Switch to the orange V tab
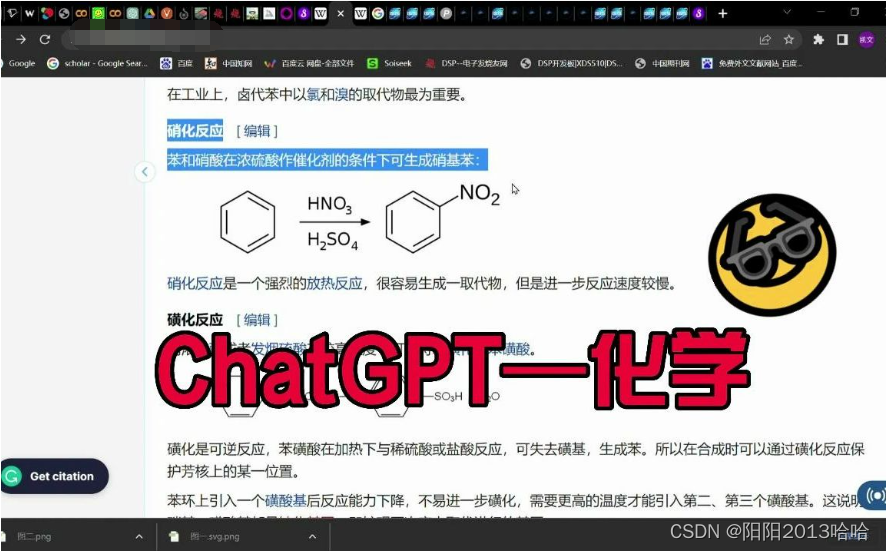Viewport: 886px width, 551px height. tap(167, 13)
